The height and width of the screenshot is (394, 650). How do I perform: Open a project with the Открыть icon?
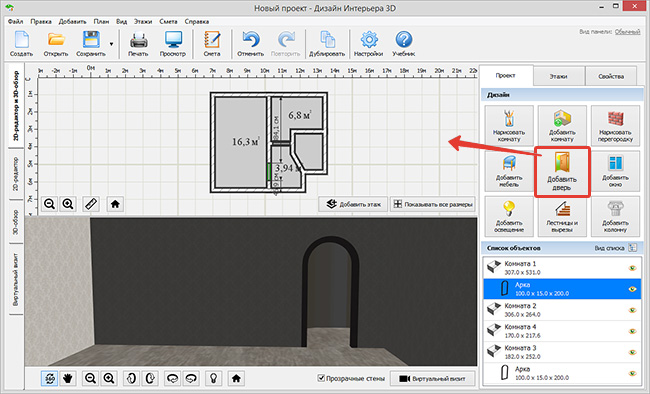click(x=56, y=44)
